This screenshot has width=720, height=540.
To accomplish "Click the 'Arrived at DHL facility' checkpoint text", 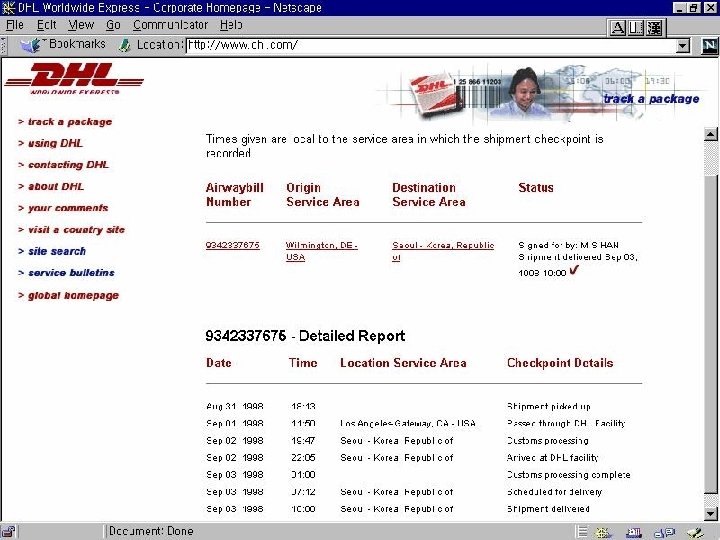I will point(552,458).
